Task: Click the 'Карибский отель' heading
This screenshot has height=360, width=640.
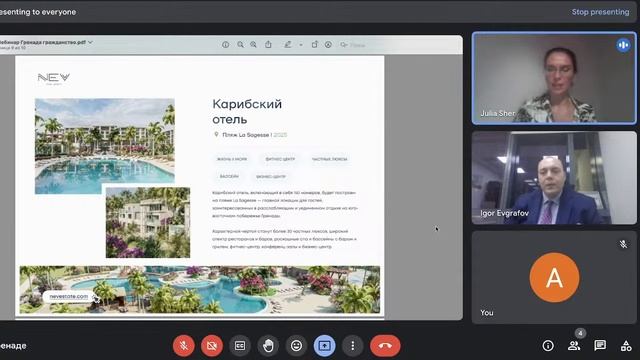Action: point(247,111)
